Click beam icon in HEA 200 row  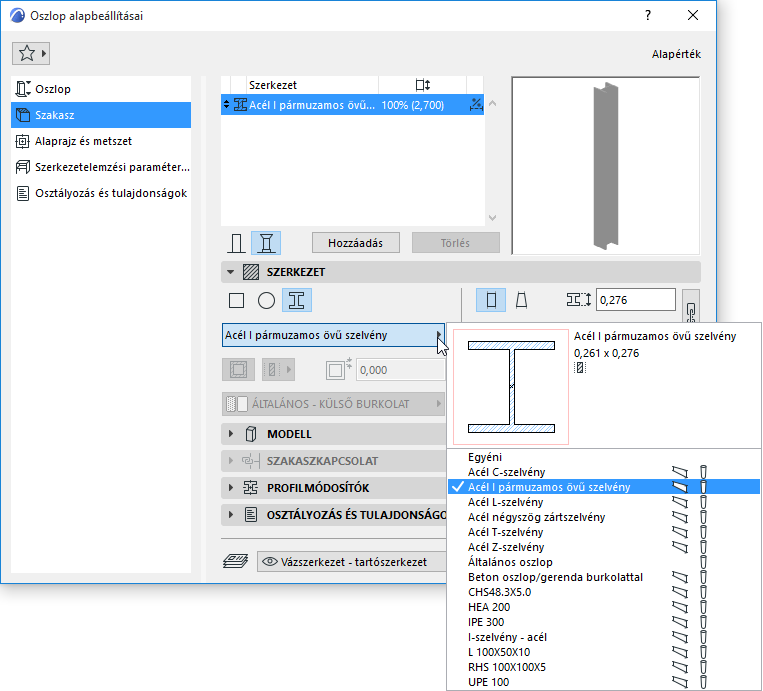coord(680,607)
